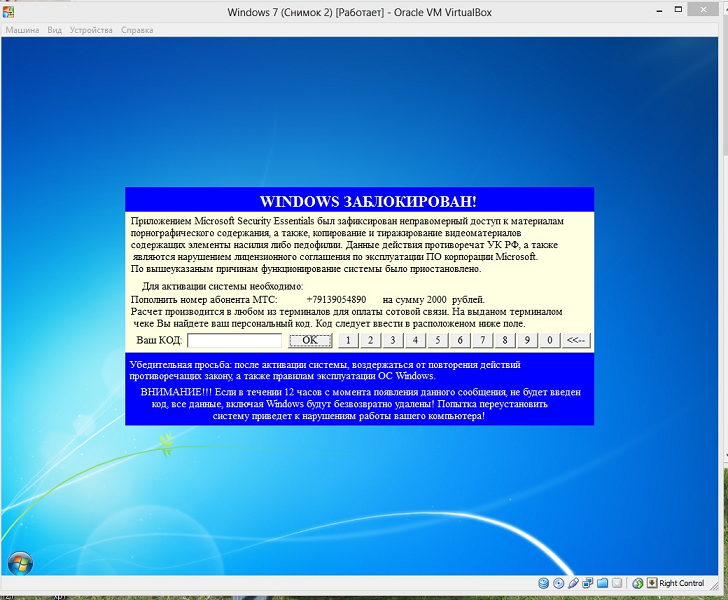Maximize the VirtualBox window
This screenshot has height=600, width=728.
tap(678, 10)
